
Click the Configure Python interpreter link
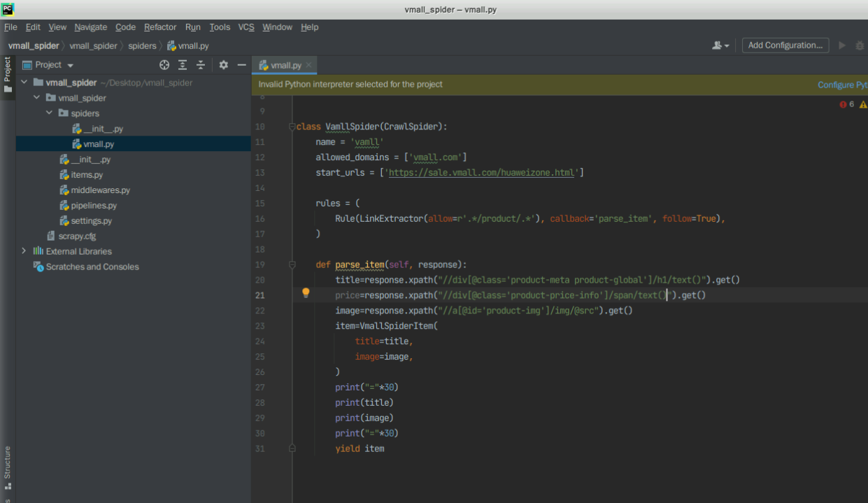[842, 85]
